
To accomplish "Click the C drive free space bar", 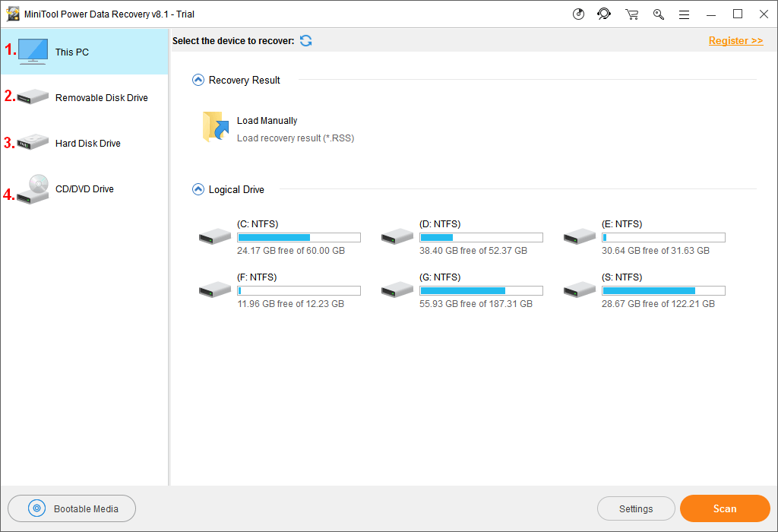I will coord(299,236).
